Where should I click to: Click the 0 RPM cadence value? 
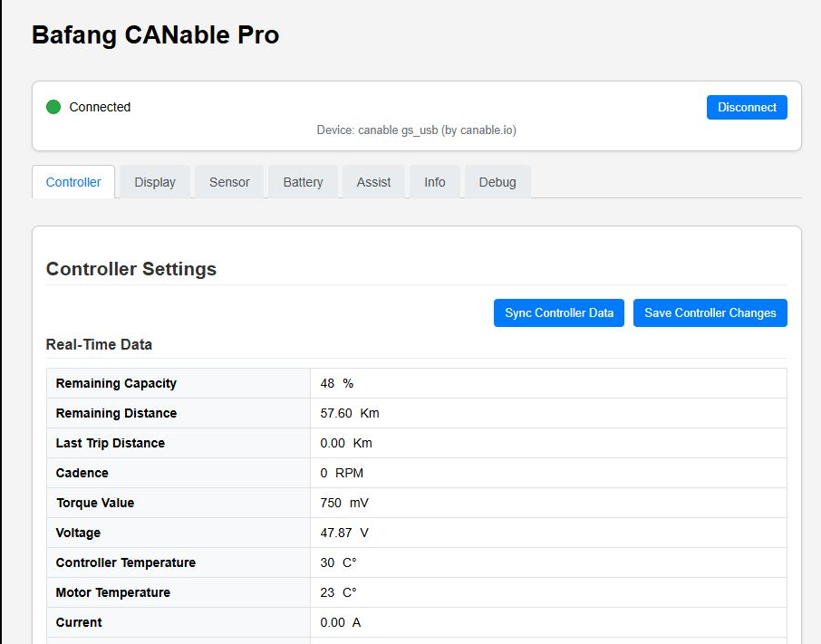[x=342, y=473]
